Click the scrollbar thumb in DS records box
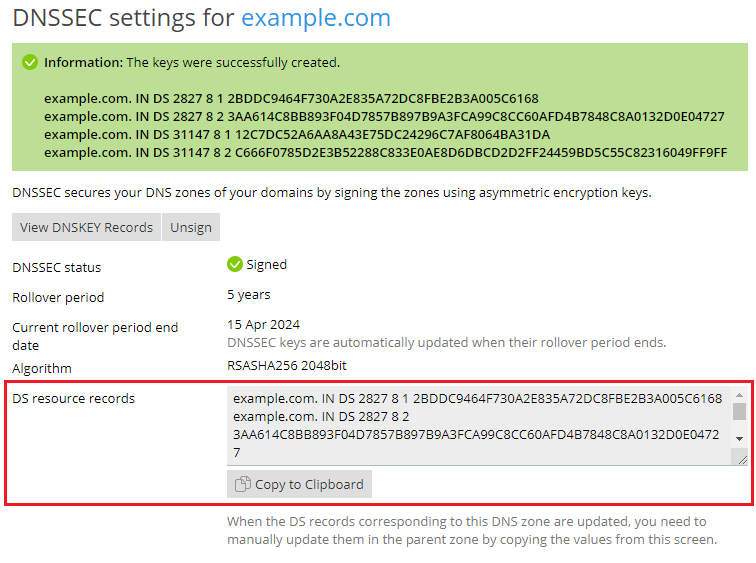756x563 pixels. (x=739, y=411)
